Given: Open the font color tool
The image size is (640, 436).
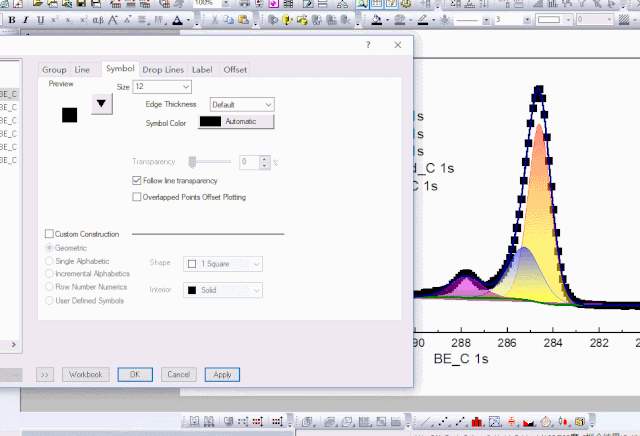Looking at the screenshot, I should (177, 20).
